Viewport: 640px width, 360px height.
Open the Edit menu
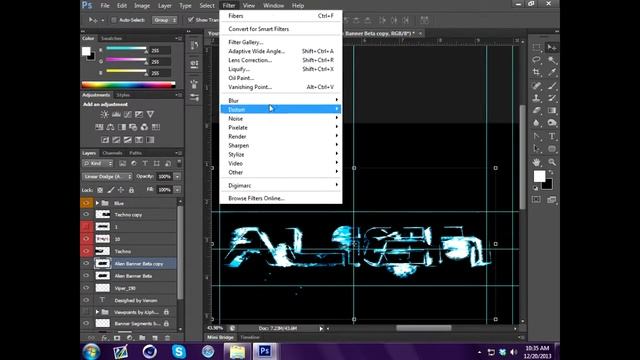122,6
